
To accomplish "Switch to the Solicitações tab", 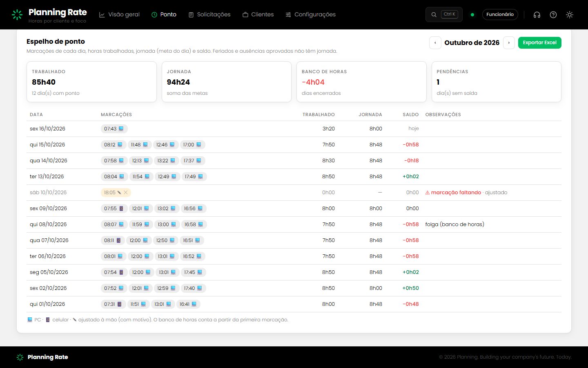I will 209,15.
